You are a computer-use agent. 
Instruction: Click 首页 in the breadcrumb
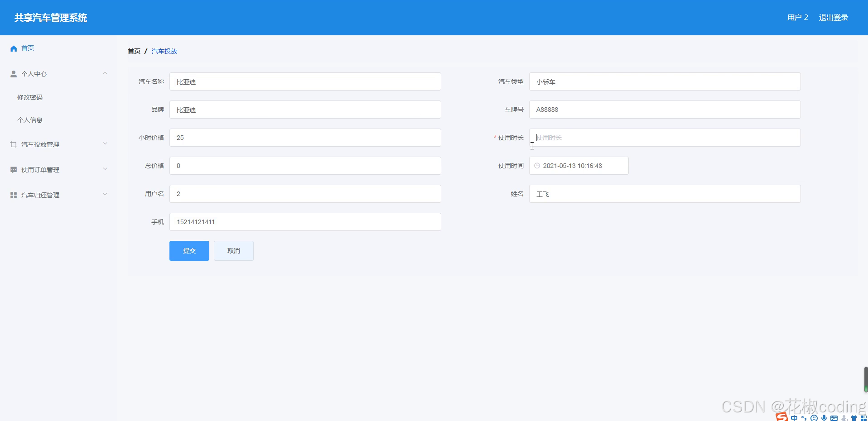tap(134, 51)
